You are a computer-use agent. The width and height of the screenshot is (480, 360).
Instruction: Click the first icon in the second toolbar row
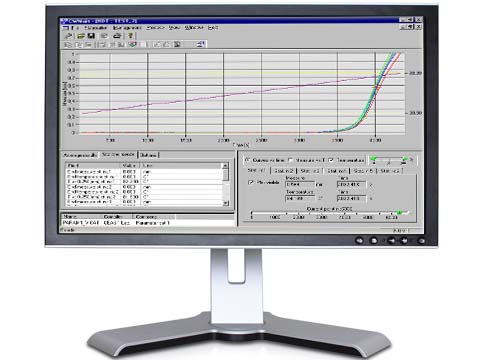(68, 44)
